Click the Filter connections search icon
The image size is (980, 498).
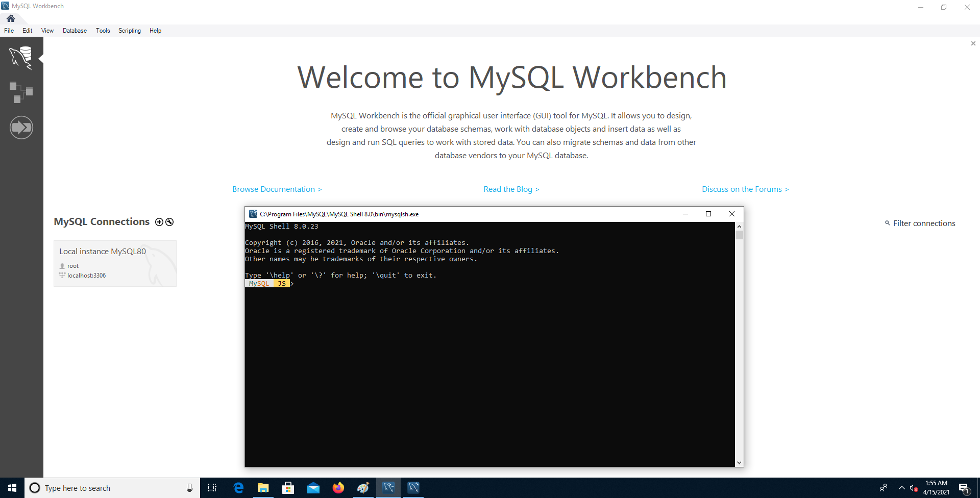coord(888,223)
